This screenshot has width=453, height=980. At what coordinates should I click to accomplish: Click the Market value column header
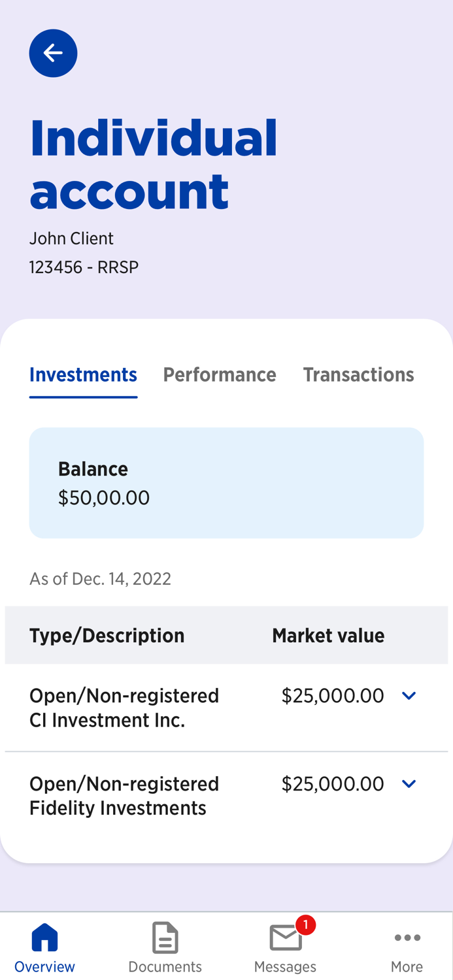(x=328, y=635)
